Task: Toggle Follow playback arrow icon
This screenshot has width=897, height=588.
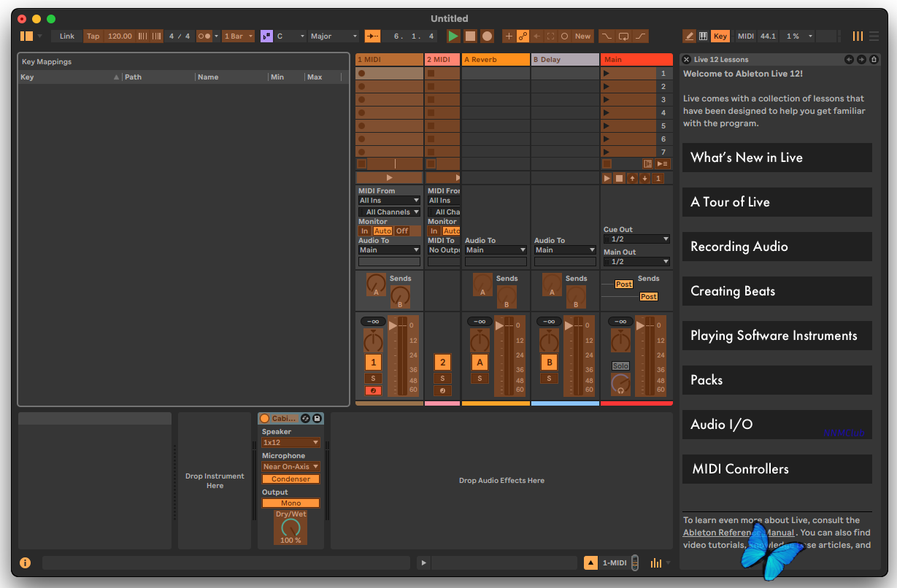Action: (x=372, y=36)
